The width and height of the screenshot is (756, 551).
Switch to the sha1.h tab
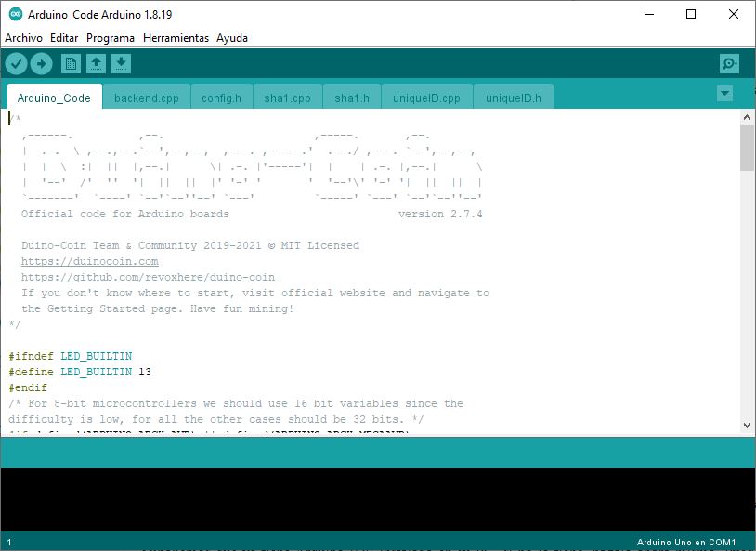tap(352, 97)
